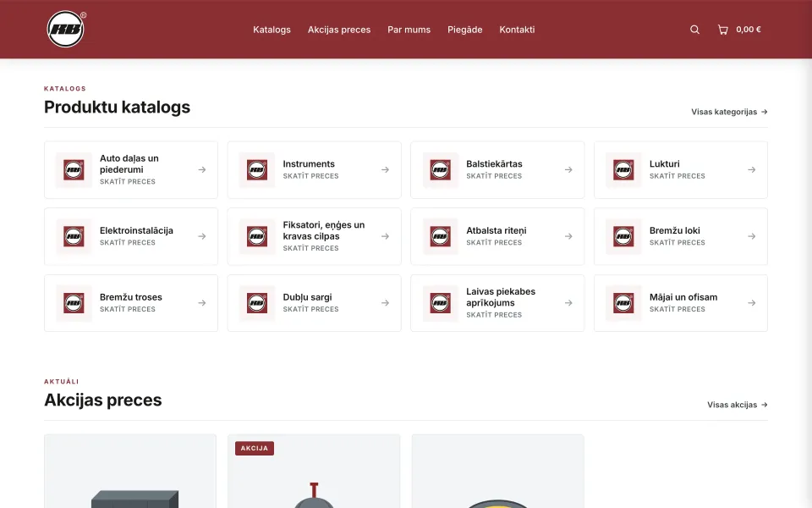812x508 pixels.
Task: Click the RB logo in the header
Action: click(66, 29)
